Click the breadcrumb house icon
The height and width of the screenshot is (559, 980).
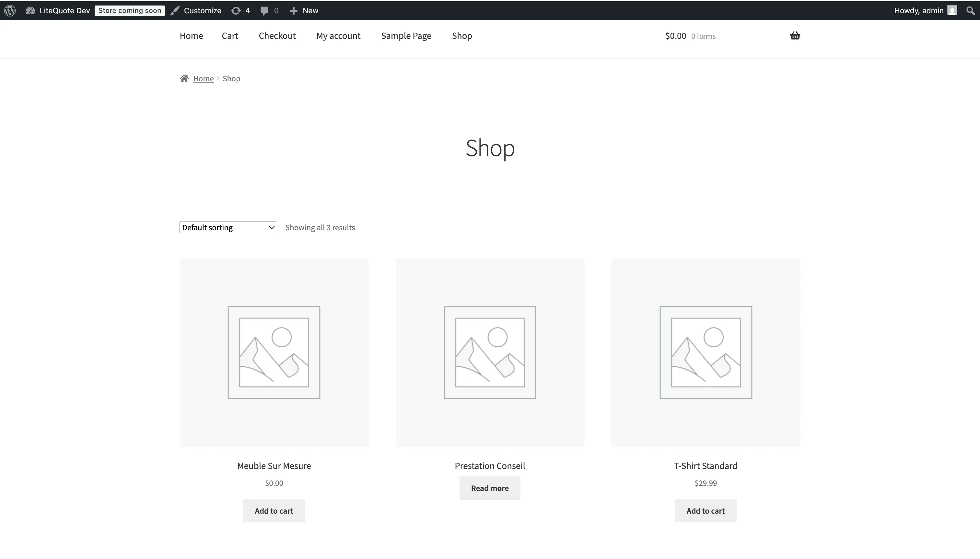coord(184,78)
